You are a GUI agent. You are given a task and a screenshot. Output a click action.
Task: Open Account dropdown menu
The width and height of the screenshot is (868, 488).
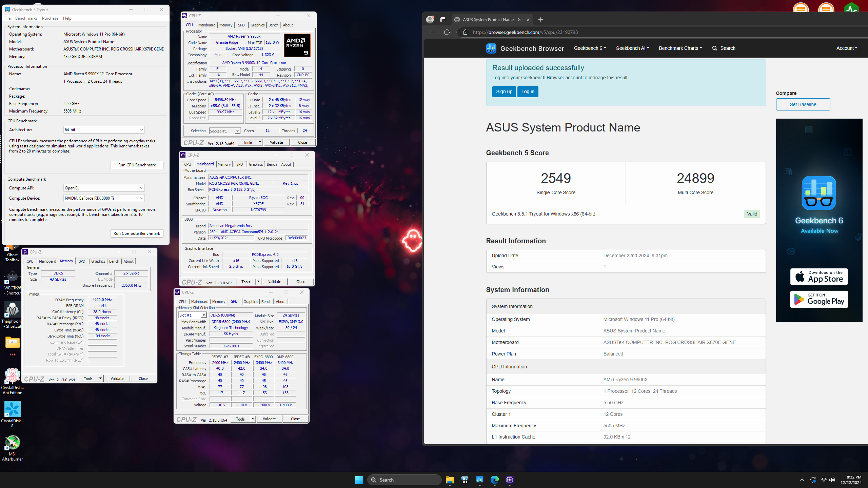click(x=847, y=48)
